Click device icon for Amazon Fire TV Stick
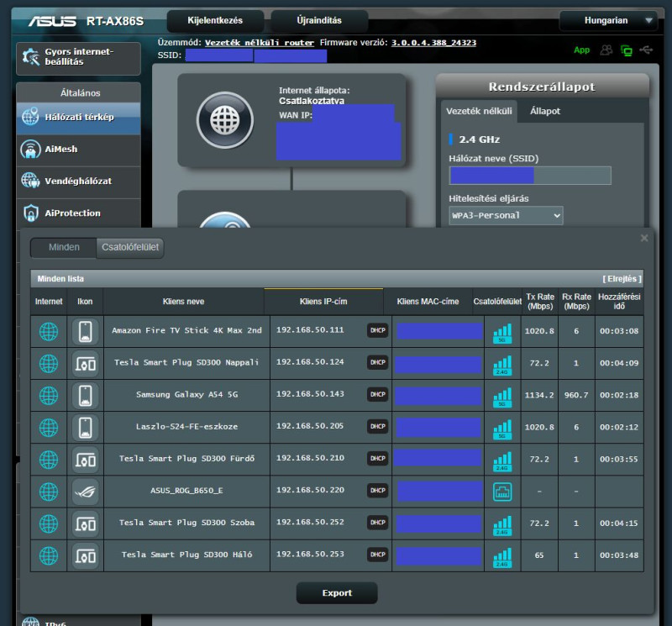The height and width of the screenshot is (626, 672). coord(86,331)
